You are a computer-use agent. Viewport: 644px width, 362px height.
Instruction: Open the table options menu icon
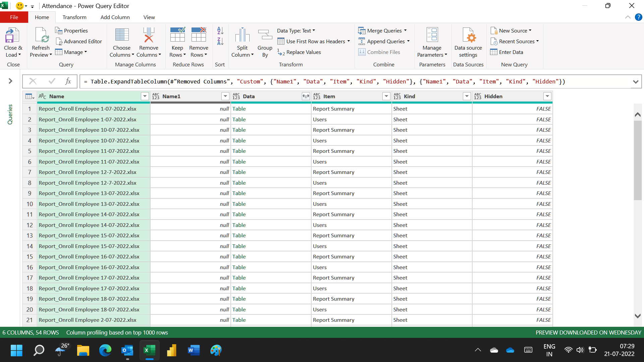pos(30,96)
